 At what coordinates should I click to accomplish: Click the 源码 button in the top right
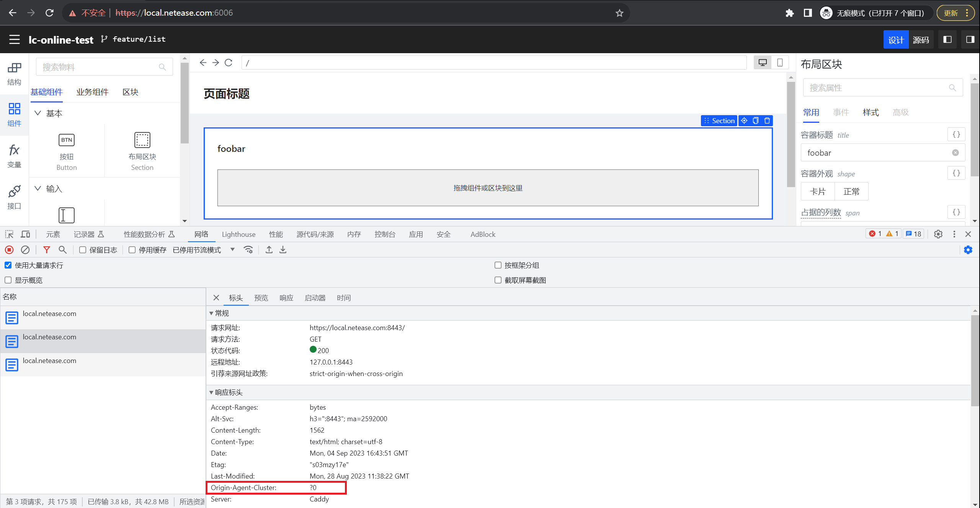(921, 39)
